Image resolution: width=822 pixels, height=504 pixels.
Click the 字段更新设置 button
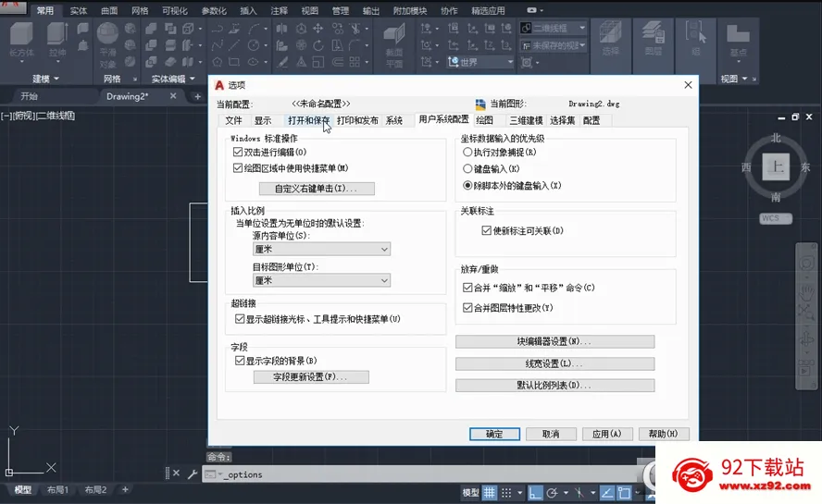(x=311, y=377)
